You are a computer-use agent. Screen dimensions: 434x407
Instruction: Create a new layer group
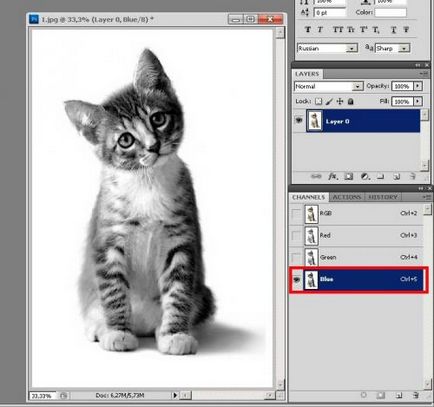pos(381,176)
